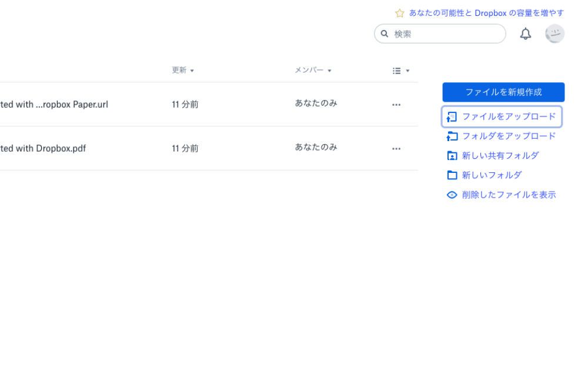
Task: Show deleted files with the eye icon
Action: [452, 195]
